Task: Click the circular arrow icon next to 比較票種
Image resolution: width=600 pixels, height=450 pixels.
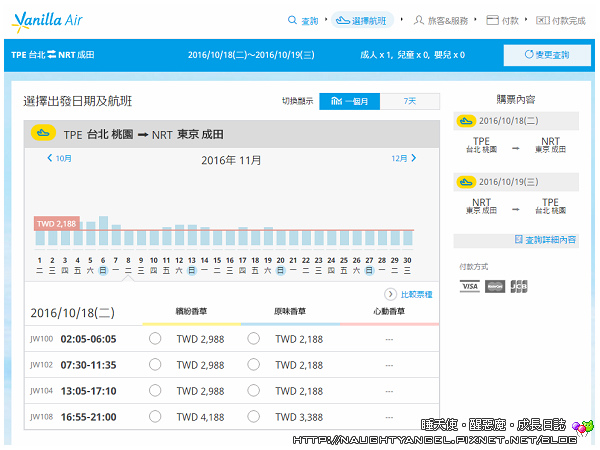Action: pyautogui.click(x=390, y=294)
